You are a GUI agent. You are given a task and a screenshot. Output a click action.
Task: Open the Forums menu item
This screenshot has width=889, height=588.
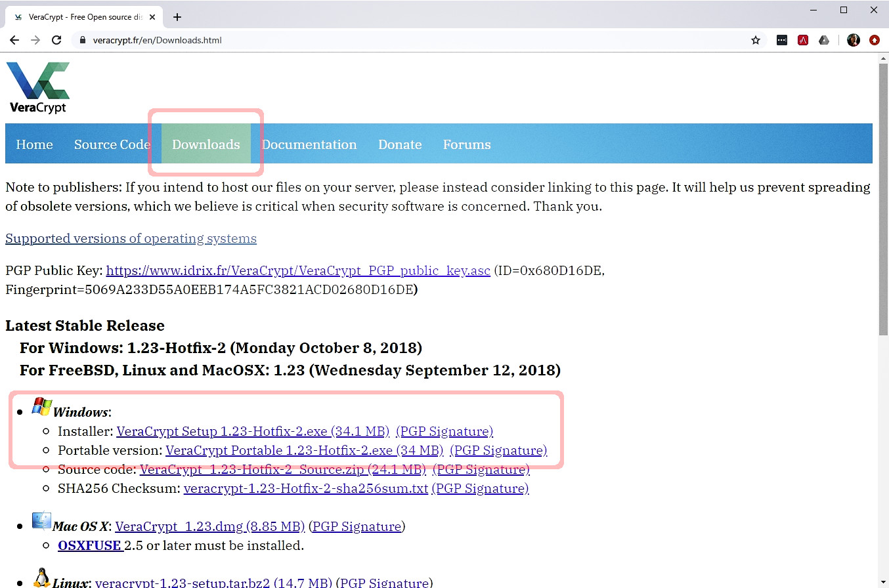click(467, 144)
